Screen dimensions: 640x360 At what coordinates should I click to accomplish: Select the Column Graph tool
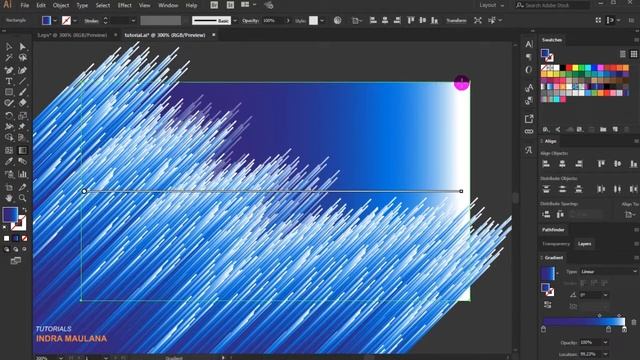[22, 174]
